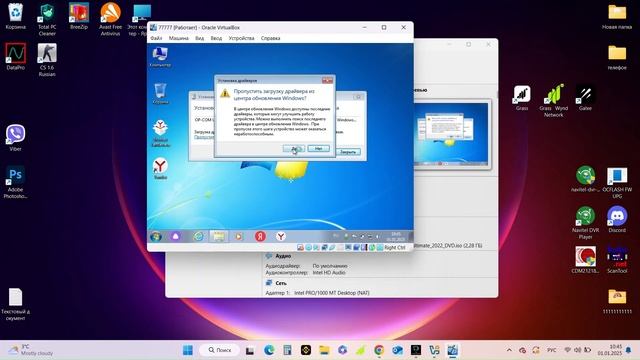Viewport: 640px width, 360px height.
Task: Click the VirtualBox icon on host taskbar
Action: coord(452,350)
